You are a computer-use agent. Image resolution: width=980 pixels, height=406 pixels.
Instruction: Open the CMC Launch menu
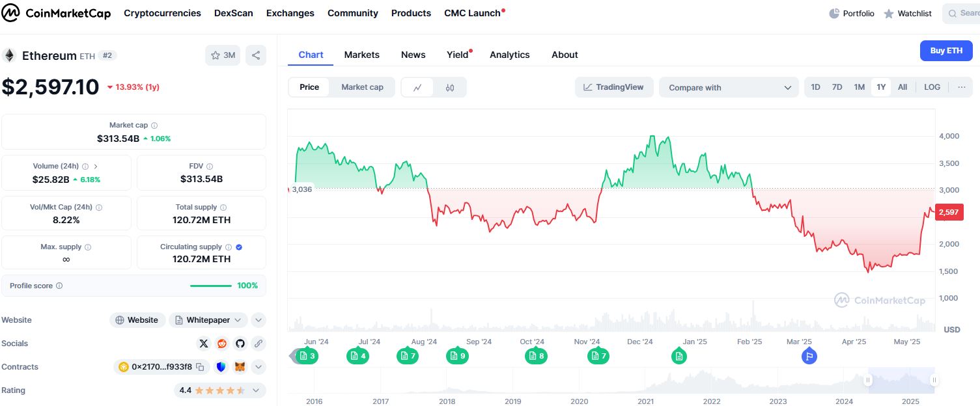click(x=474, y=13)
